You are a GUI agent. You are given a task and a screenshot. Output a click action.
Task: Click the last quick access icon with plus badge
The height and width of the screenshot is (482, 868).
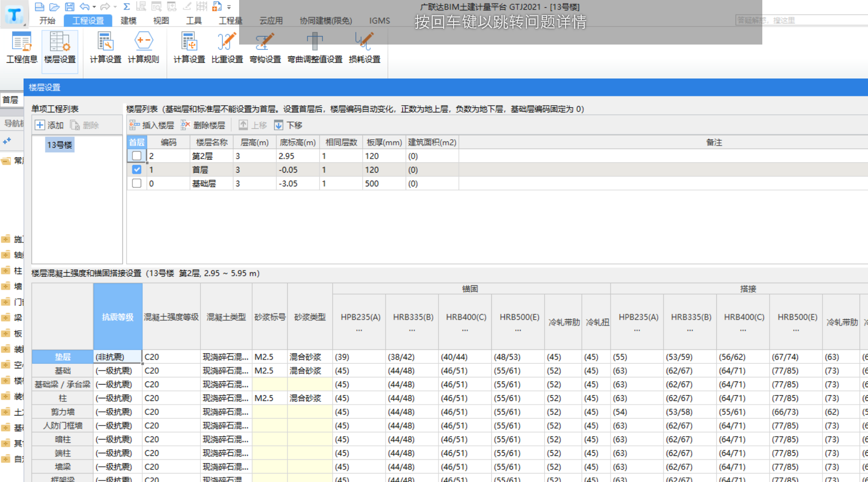click(217, 7)
